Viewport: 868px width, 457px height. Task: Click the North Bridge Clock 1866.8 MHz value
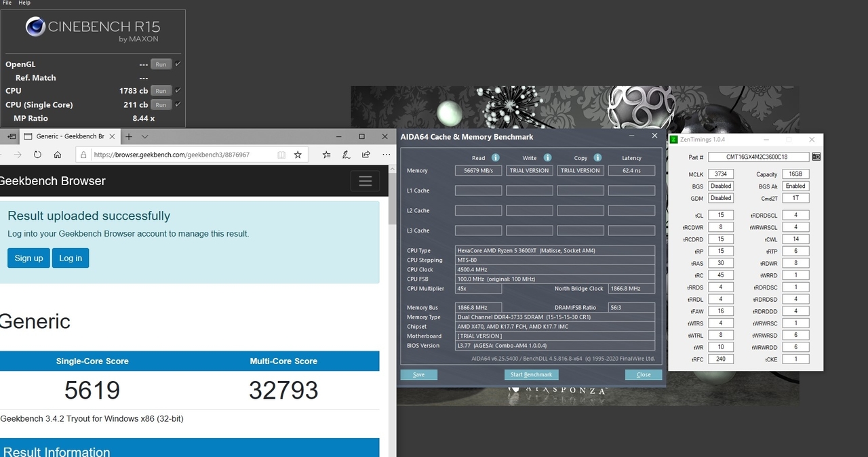(631, 288)
